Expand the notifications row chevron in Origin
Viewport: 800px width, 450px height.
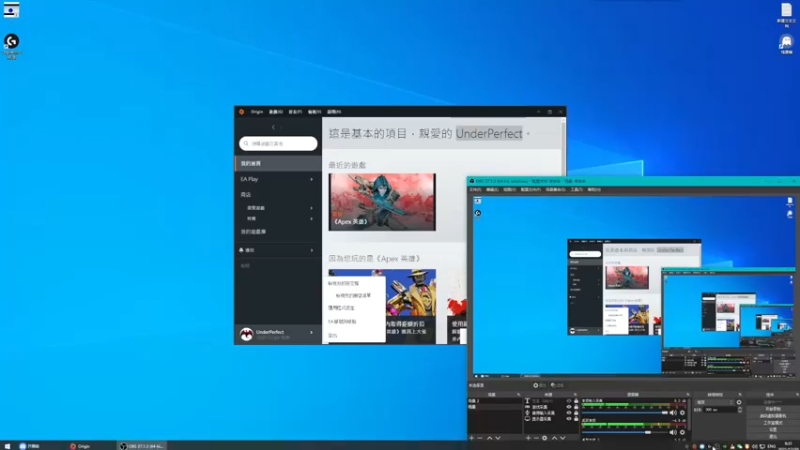(x=311, y=250)
